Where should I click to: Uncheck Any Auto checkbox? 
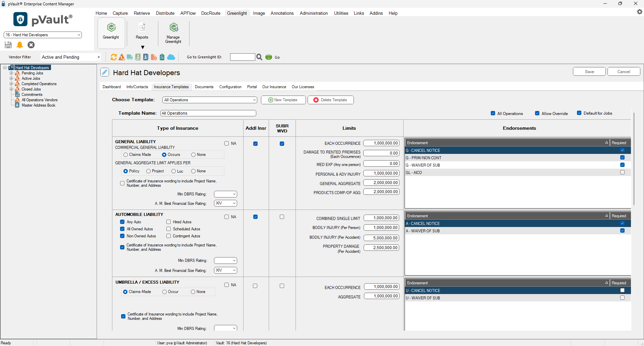[122, 222]
